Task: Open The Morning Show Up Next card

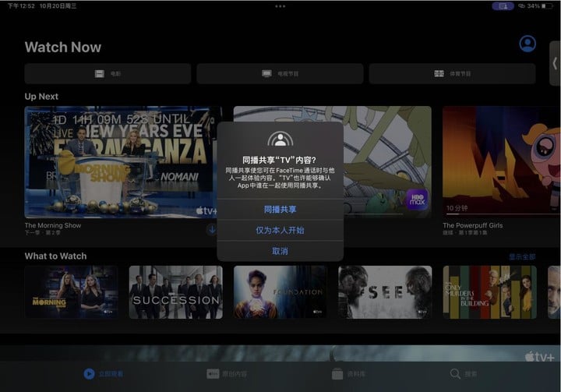Action: 121,162
